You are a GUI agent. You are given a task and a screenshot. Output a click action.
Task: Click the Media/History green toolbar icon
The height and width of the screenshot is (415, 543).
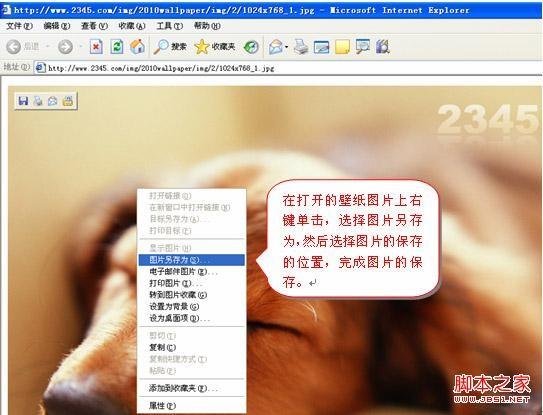(x=251, y=47)
